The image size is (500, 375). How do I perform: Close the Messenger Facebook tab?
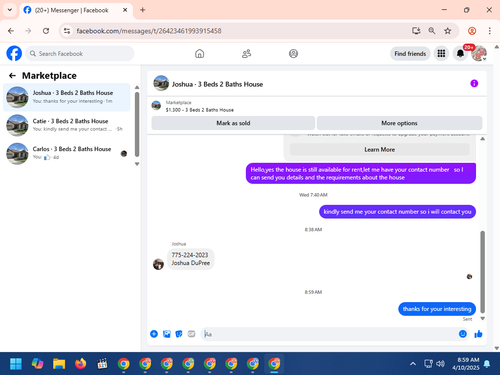click(x=125, y=10)
